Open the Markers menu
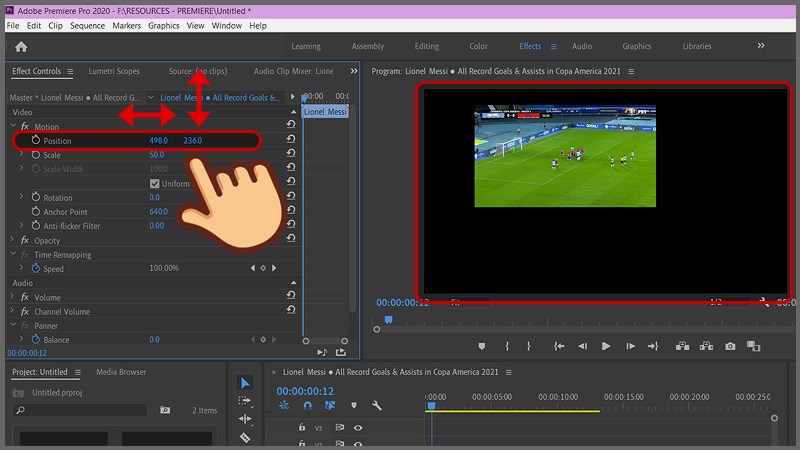 tap(127, 26)
